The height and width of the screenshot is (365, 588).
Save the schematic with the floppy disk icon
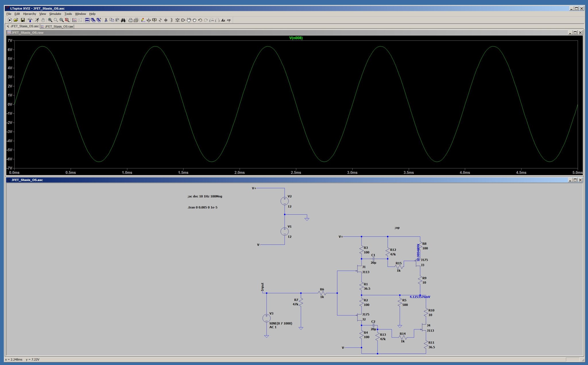click(x=23, y=20)
